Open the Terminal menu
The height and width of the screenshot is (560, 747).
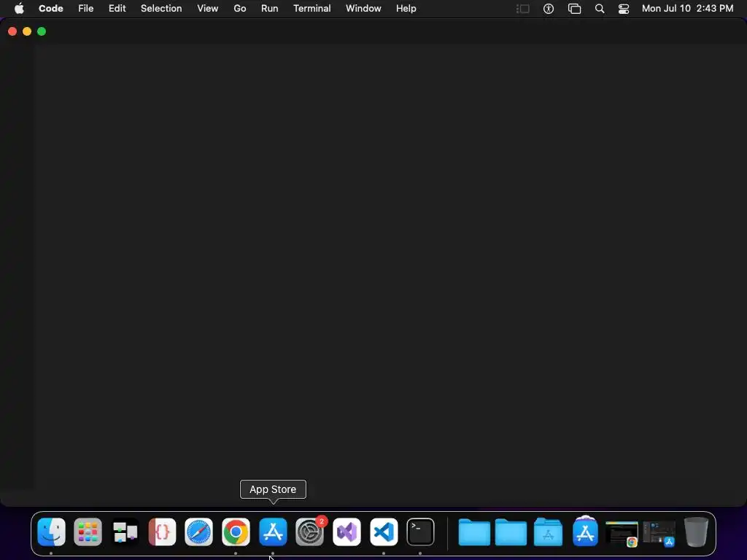pyautogui.click(x=312, y=9)
